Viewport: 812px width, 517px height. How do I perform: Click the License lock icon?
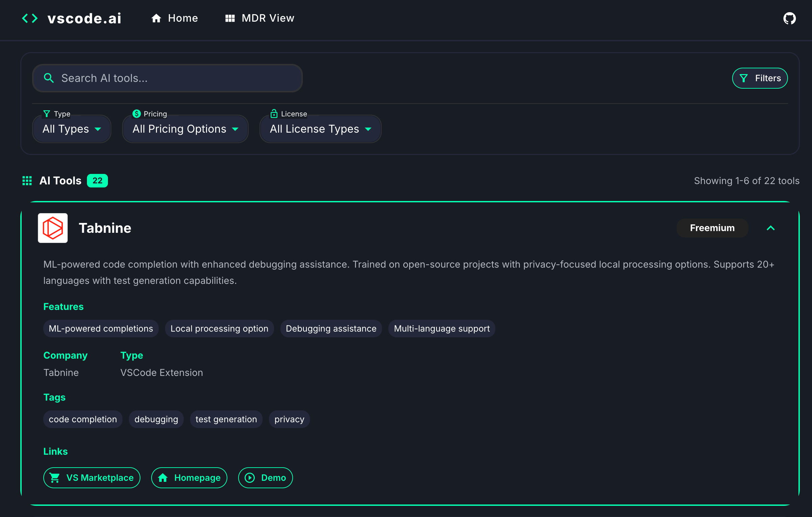[274, 114]
